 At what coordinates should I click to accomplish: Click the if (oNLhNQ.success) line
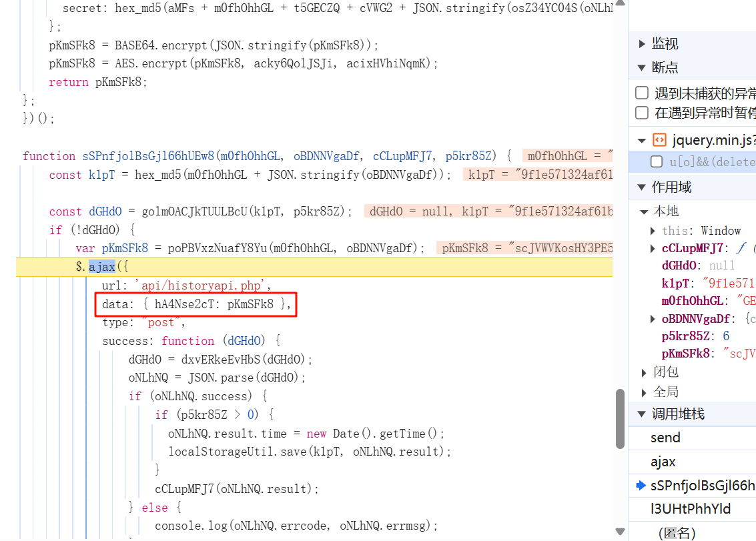(198, 396)
